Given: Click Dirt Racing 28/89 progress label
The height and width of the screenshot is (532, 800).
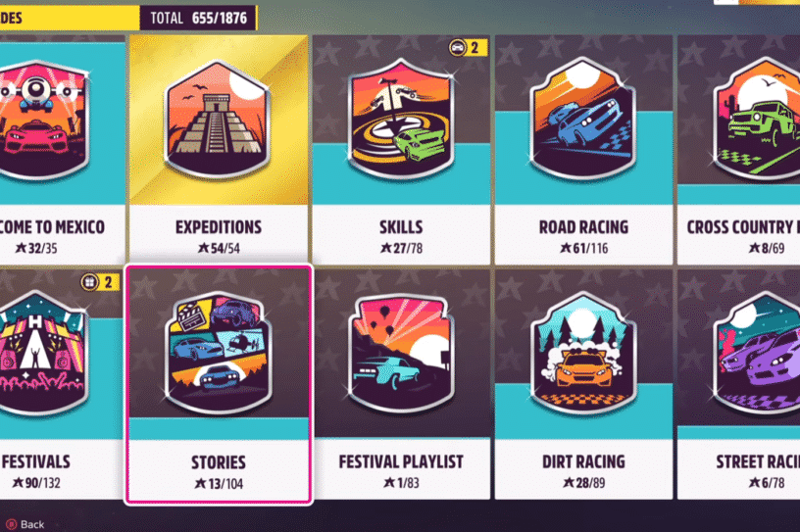Looking at the screenshot, I should (x=583, y=483).
